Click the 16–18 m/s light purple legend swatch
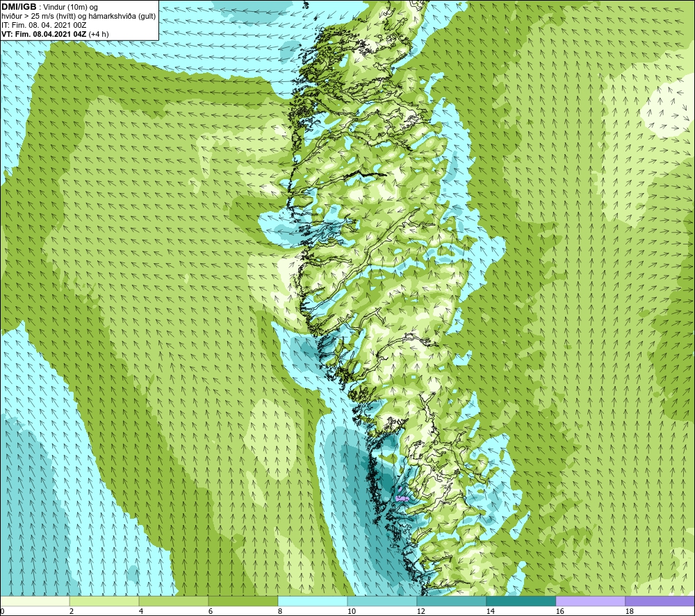 pos(590,601)
